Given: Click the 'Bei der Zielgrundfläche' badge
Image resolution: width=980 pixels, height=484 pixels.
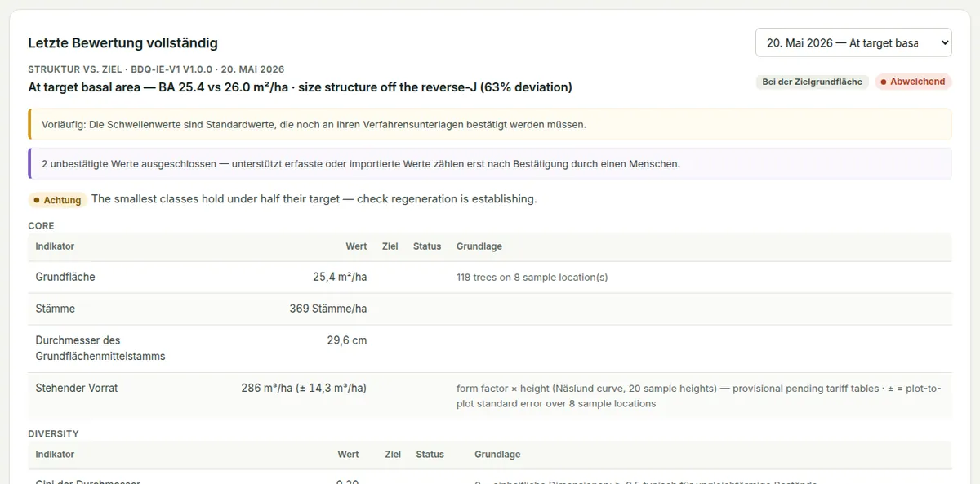Looking at the screenshot, I should pyautogui.click(x=812, y=82).
